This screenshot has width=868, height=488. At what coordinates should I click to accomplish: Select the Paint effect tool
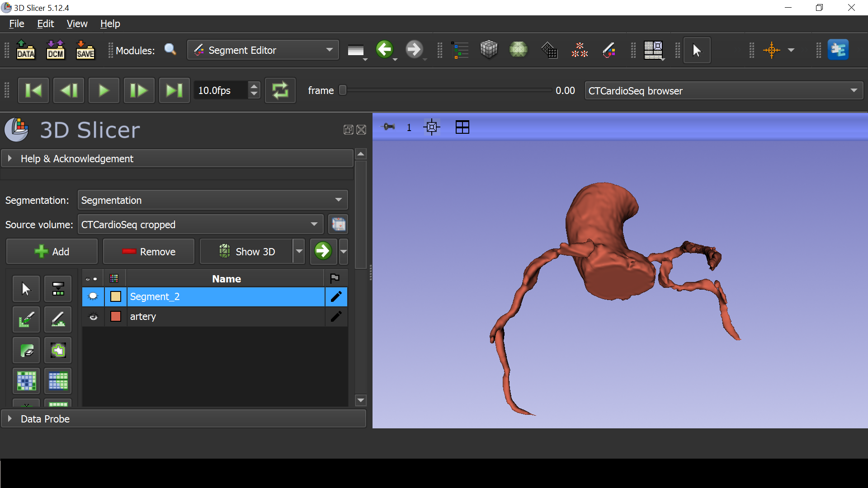pos(26,319)
